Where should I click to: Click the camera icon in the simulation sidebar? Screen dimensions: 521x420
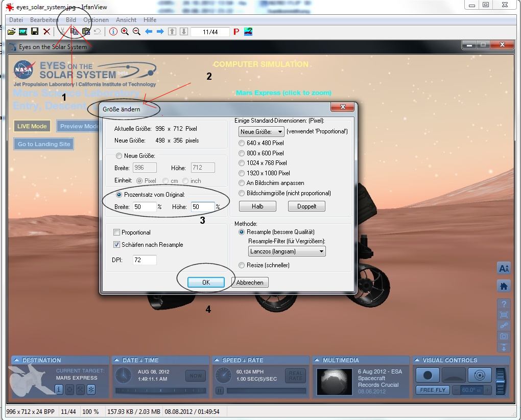[504, 336]
